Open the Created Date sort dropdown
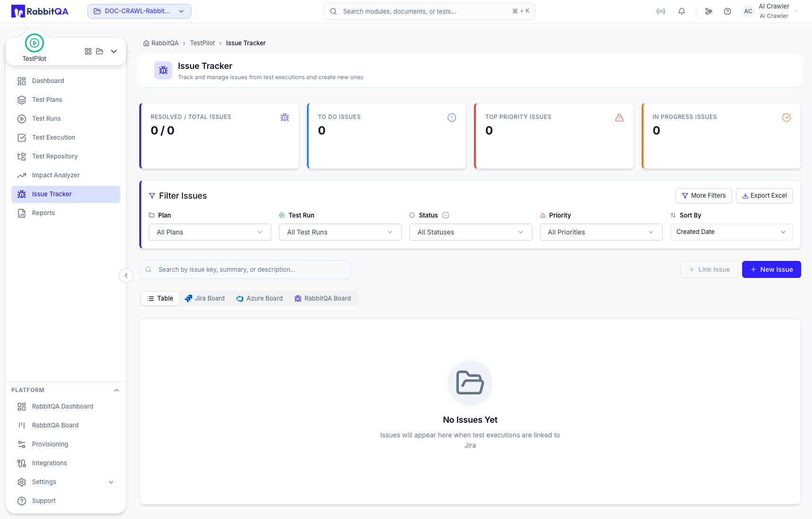Image resolution: width=812 pixels, height=519 pixels. click(732, 232)
